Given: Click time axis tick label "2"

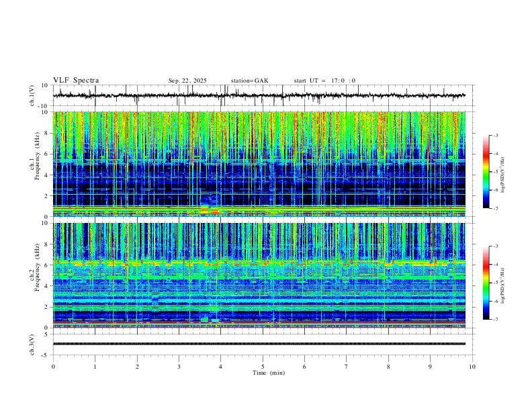Looking at the screenshot, I should 137,367.
